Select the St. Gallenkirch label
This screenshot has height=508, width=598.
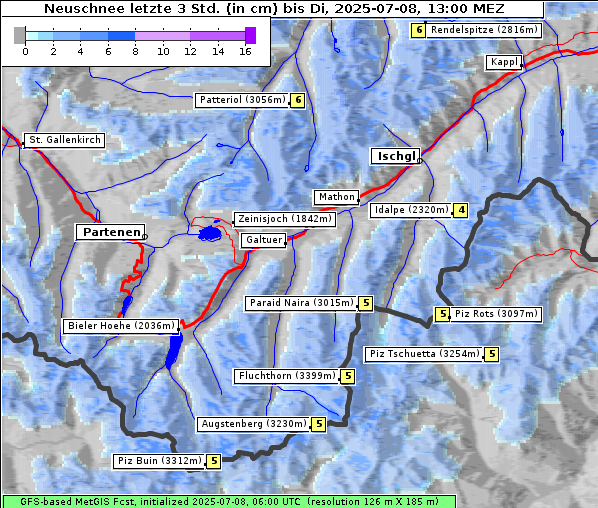click(64, 140)
